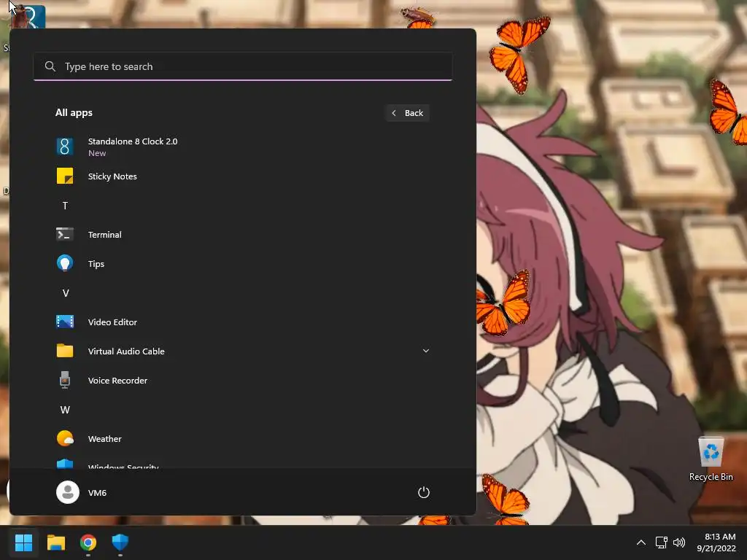
Task: Open the clock showing 8:13 AM
Action: tap(716, 542)
